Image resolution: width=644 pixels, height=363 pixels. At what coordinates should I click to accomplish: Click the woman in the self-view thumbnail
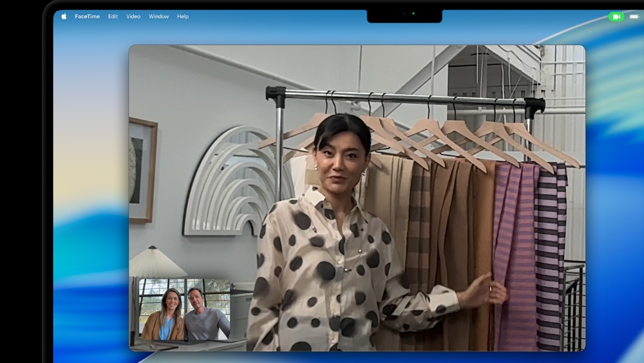[x=165, y=313]
